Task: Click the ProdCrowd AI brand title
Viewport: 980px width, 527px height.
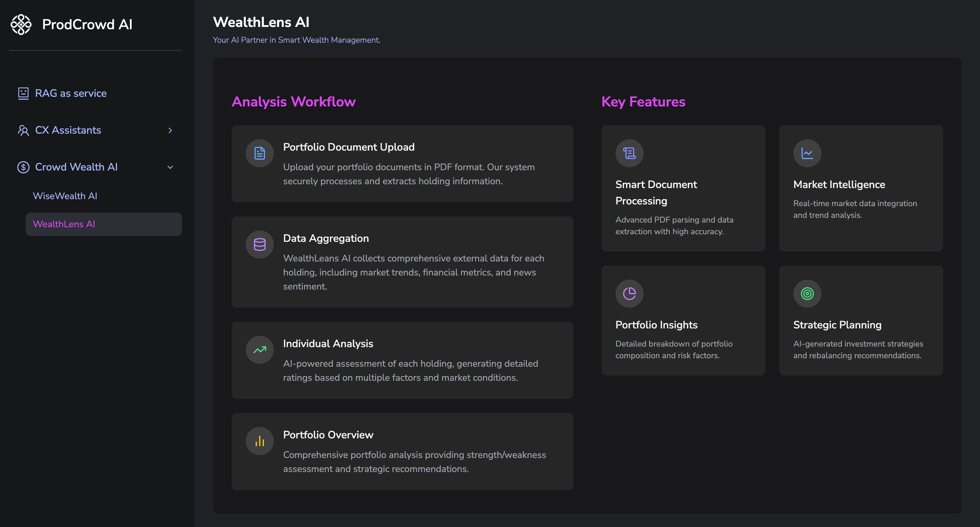Action: point(87,24)
